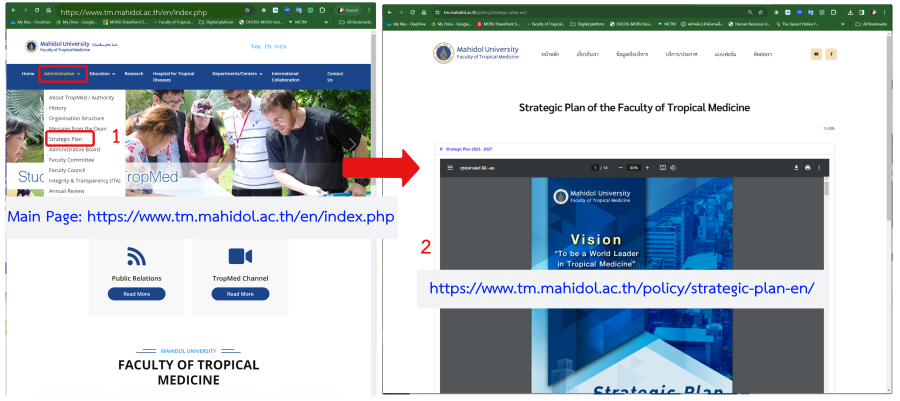Bookmark the index.php page with star icon
This screenshot has width=900, height=401.
click(247, 10)
